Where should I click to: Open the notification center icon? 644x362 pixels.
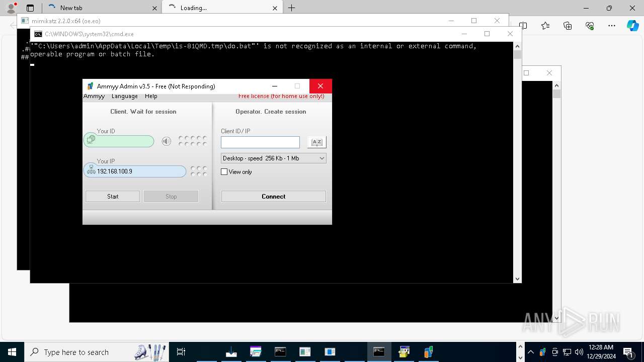[x=629, y=352]
